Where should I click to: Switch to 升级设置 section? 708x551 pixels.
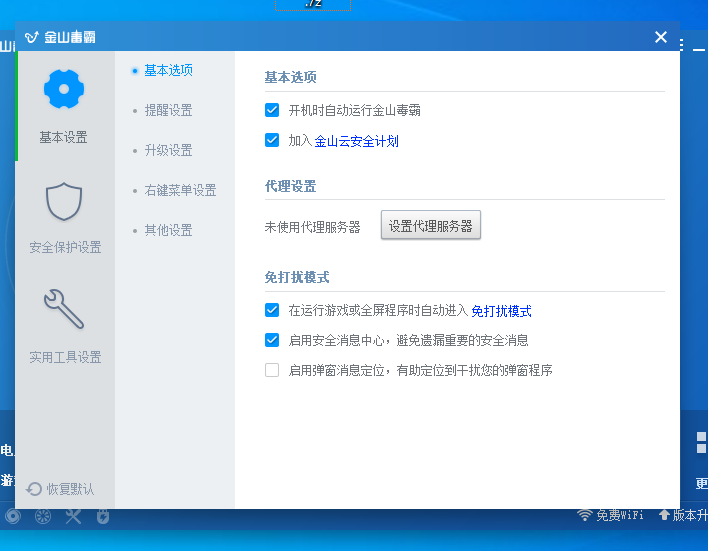tap(168, 150)
